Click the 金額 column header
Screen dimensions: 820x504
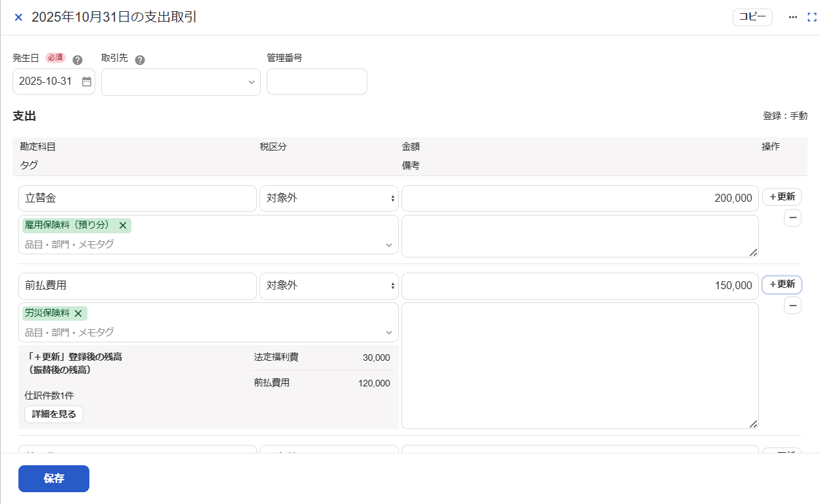coord(411,147)
